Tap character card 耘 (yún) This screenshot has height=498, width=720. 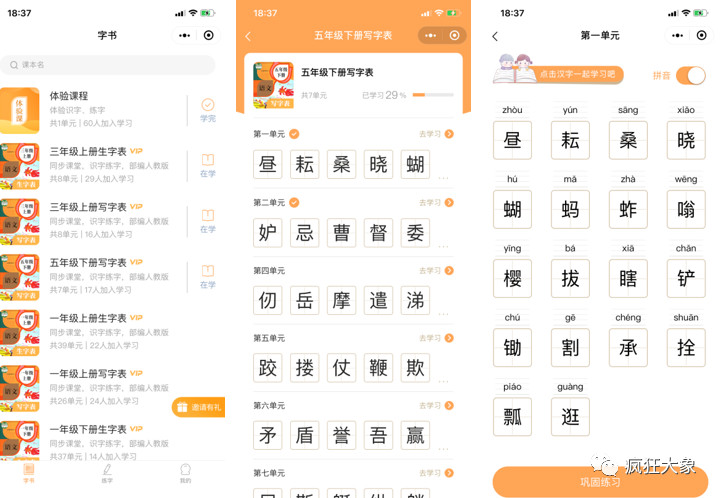570,140
